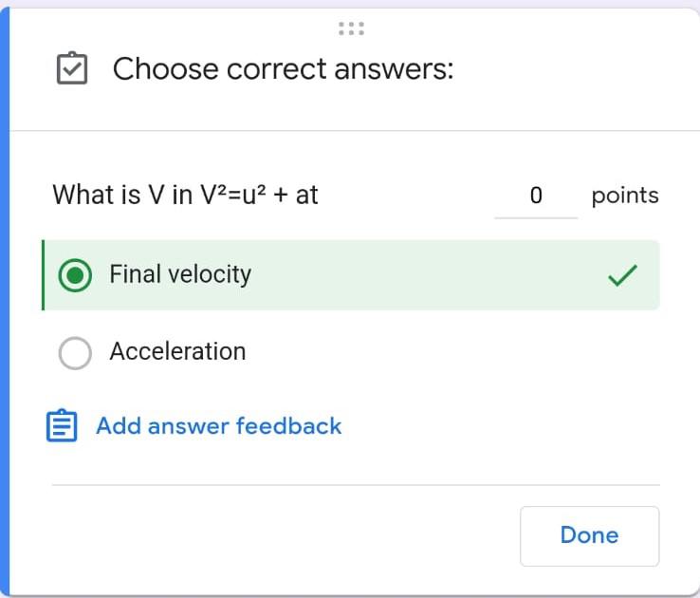Click the Choose correct answers heading
This screenshot has width=700, height=598.
click(x=283, y=69)
